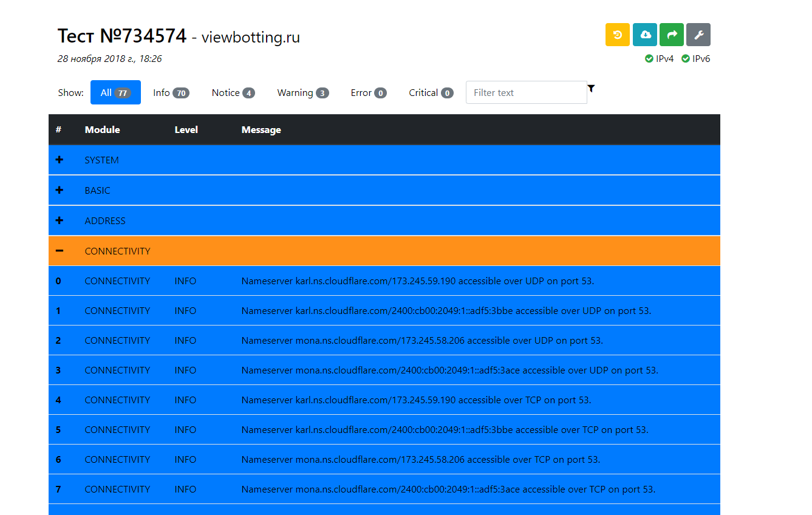Viewport: 812px width, 515px height.
Task: Open the gray wrench settings button
Action: pos(698,35)
